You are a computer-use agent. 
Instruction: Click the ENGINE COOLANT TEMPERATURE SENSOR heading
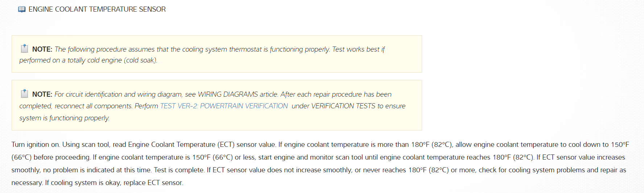(x=97, y=9)
